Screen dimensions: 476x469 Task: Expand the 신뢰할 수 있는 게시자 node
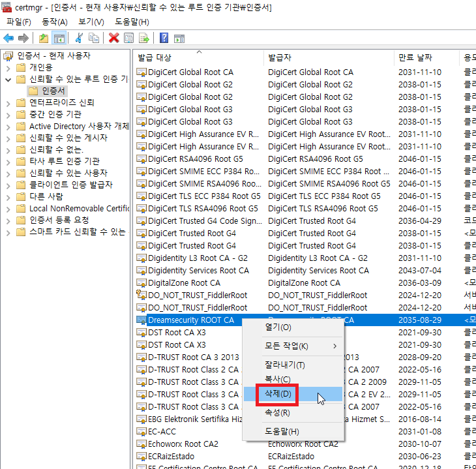(8, 139)
